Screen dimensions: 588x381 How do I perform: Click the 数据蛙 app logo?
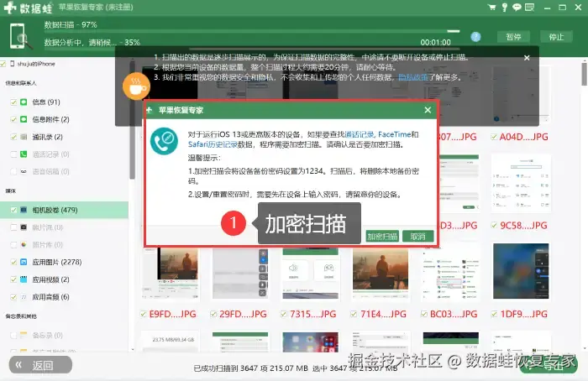(x=28, y=7)
